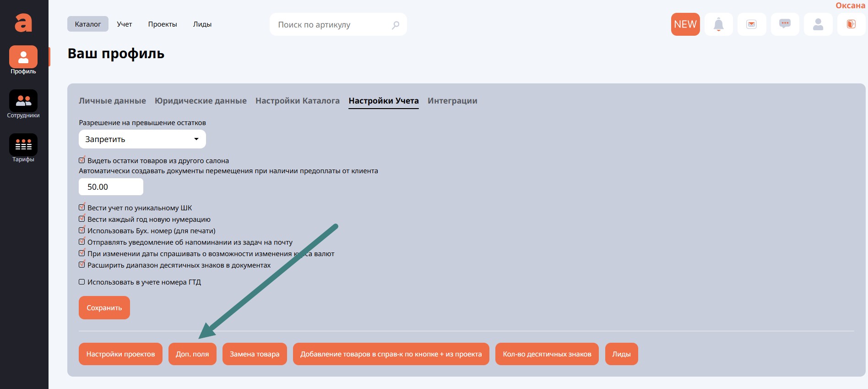868x389 pixels.
Task: Click the 50.00 prepayment input field
Action: [111, 187]
